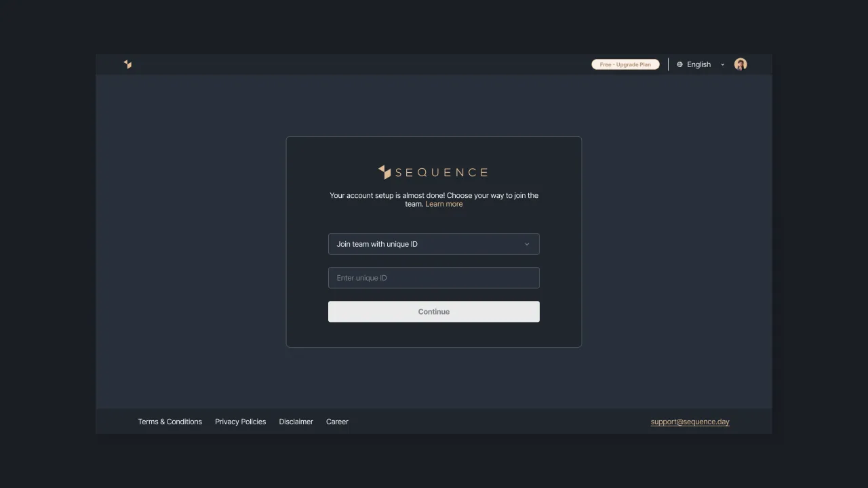
Task: Open the Learn more link
Action: (444, 204)
